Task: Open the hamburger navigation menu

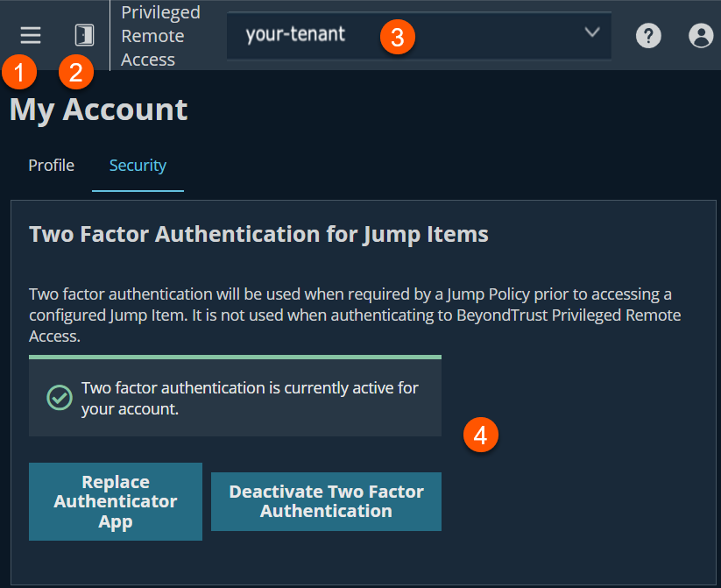Action: [x=31, y=35]
